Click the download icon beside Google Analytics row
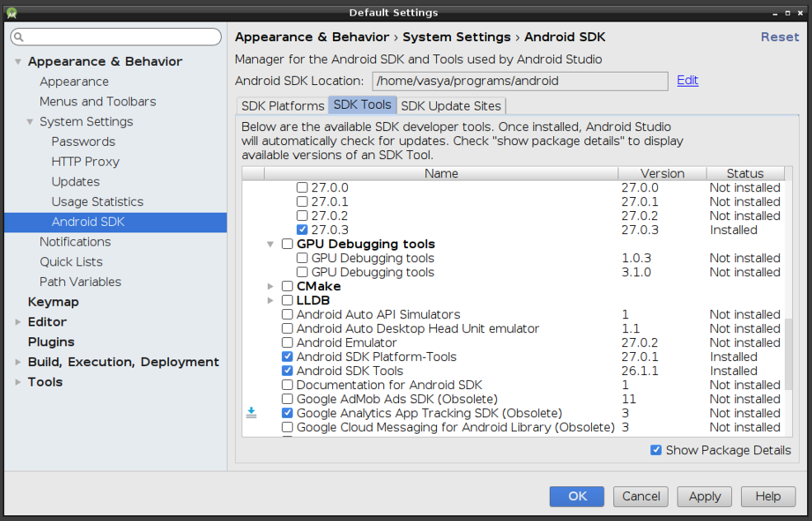Image resolution: width=812 pixels, height=521 pixels. pos(251,413)
